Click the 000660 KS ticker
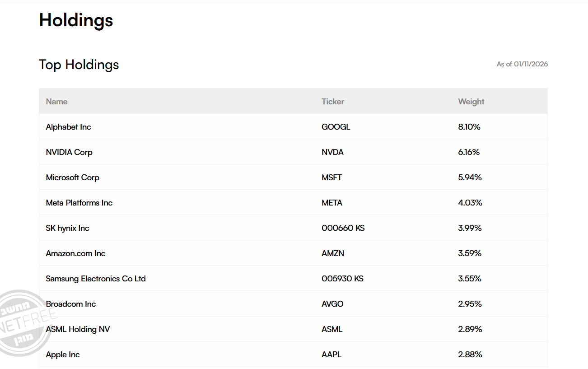588x369 pixels. 343,228
